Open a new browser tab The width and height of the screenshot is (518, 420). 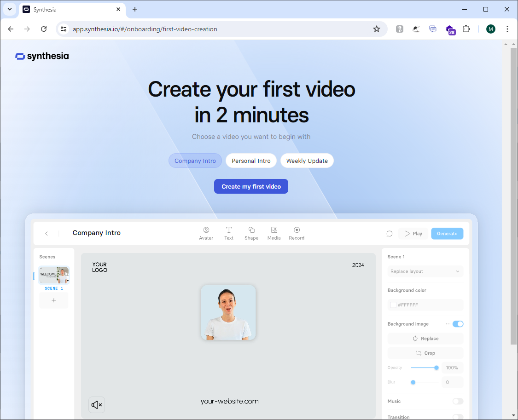[135, 9]
